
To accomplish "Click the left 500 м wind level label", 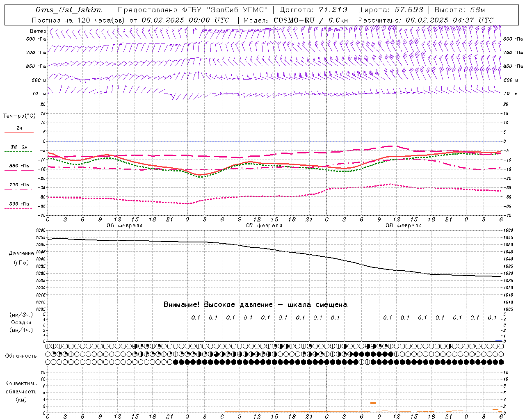I will 39,80.
